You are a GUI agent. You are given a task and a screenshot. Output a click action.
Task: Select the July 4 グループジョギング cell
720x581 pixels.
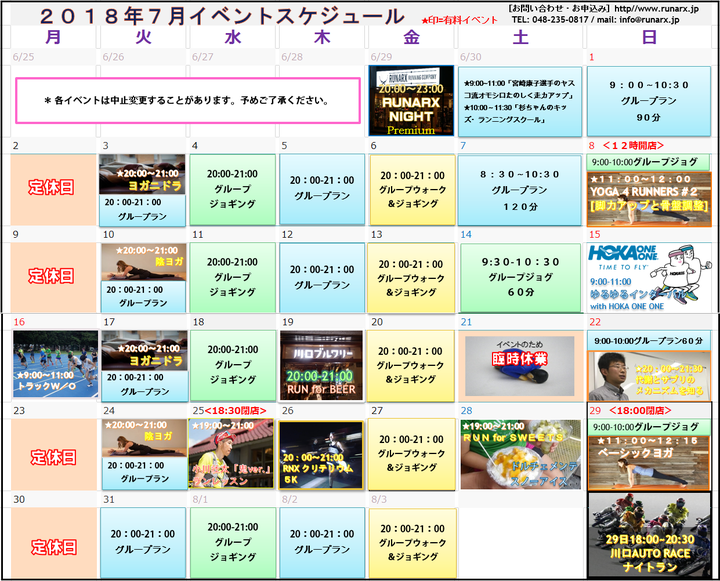(x=232, y=190)
